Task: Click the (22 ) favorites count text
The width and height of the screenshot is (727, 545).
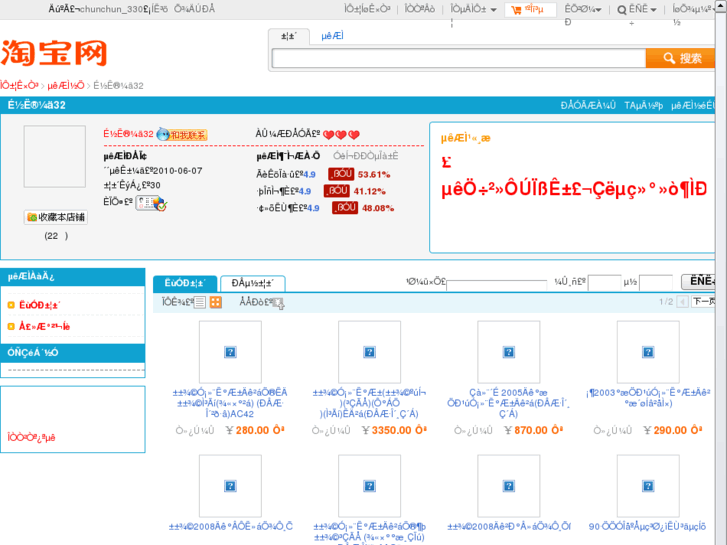Action: (56, 236)
